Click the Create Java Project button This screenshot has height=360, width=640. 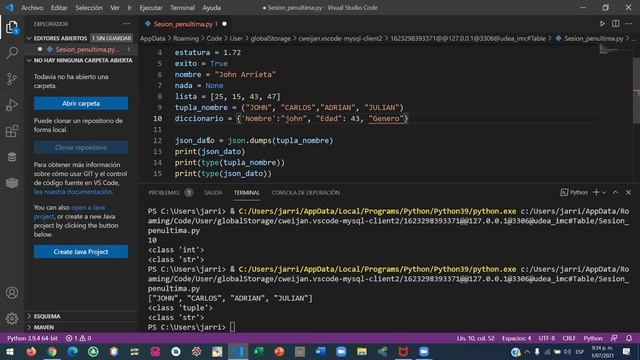(x=81, y=251)
